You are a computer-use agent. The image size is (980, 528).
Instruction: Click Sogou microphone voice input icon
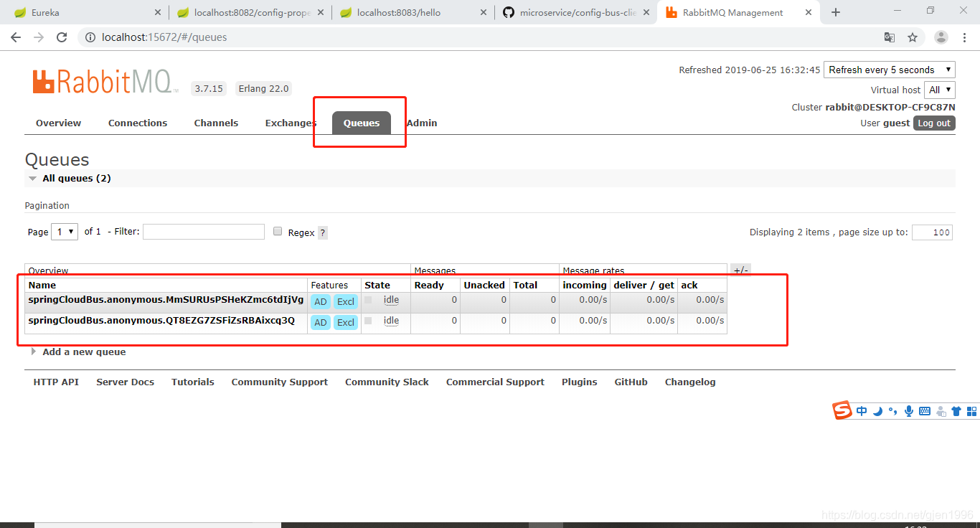[909, 411]
